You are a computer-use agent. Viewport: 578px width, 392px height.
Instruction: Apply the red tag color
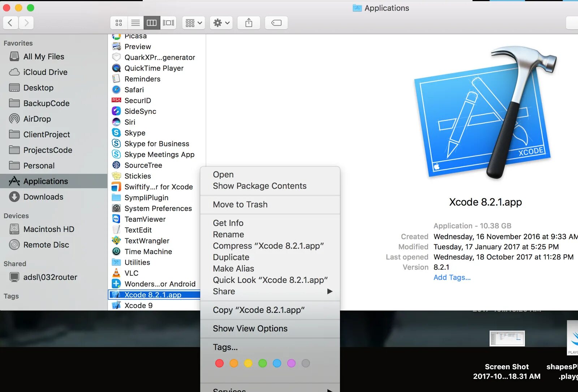click(x=219, y=363)
